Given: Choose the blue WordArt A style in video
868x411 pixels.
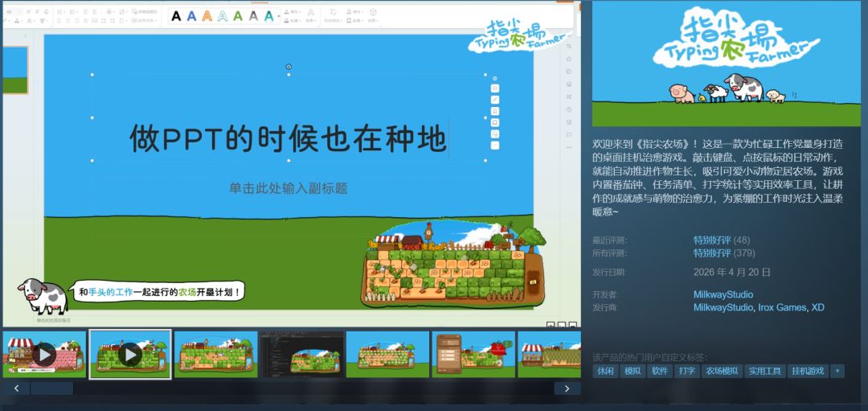Looking at the screenshot, I should point(191,16).
